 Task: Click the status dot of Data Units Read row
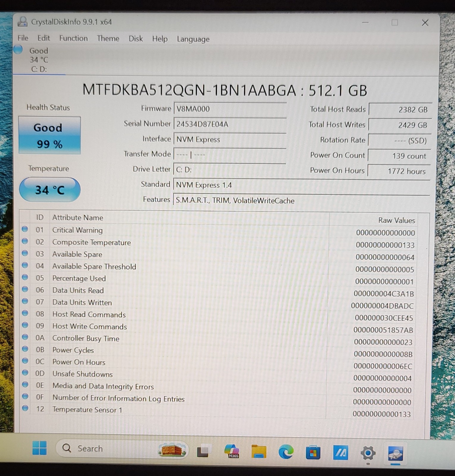tap(25, 289)
